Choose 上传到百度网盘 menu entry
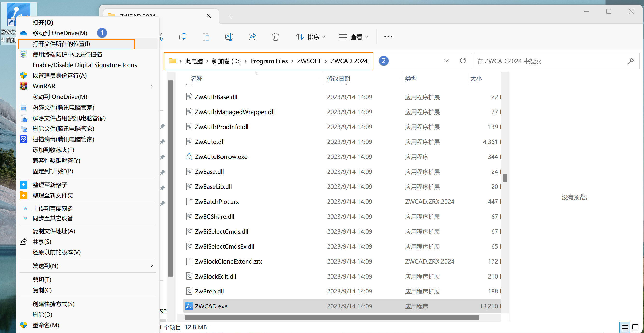 [x=87, y=209]
